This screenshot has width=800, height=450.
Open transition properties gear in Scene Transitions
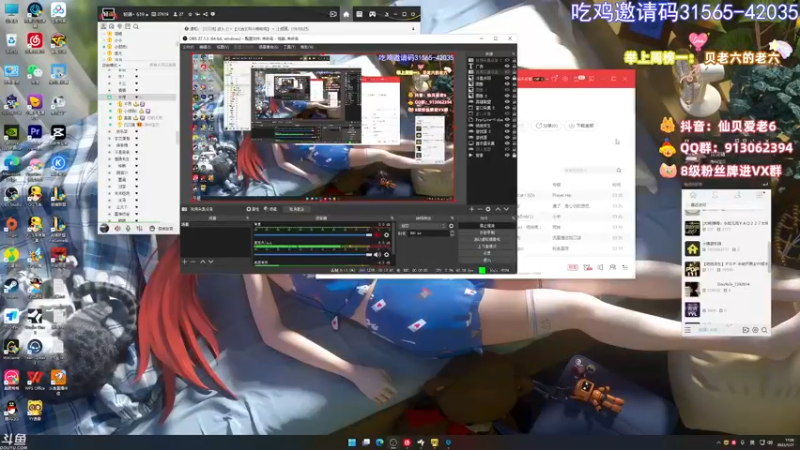(x=451, y=226)
